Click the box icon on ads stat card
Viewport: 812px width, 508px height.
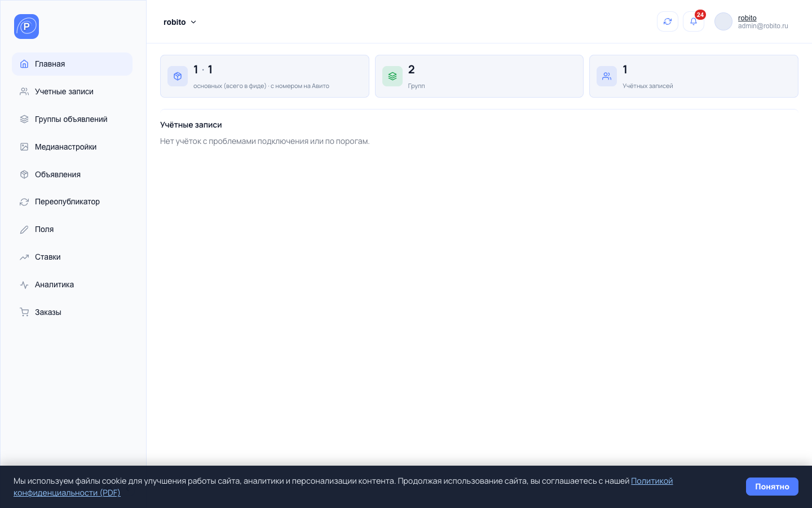tap(178, 76)
